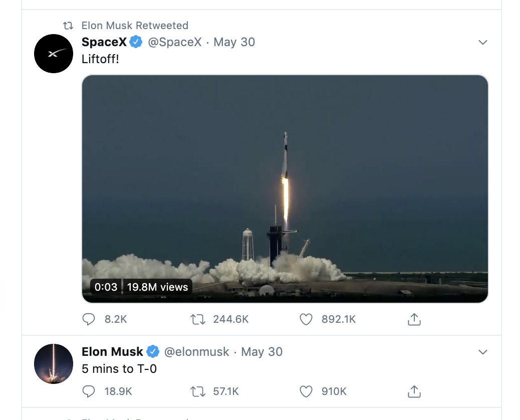Open Elon Musk's profile avatar
This screenshot has width=520, height=420.
54,364
